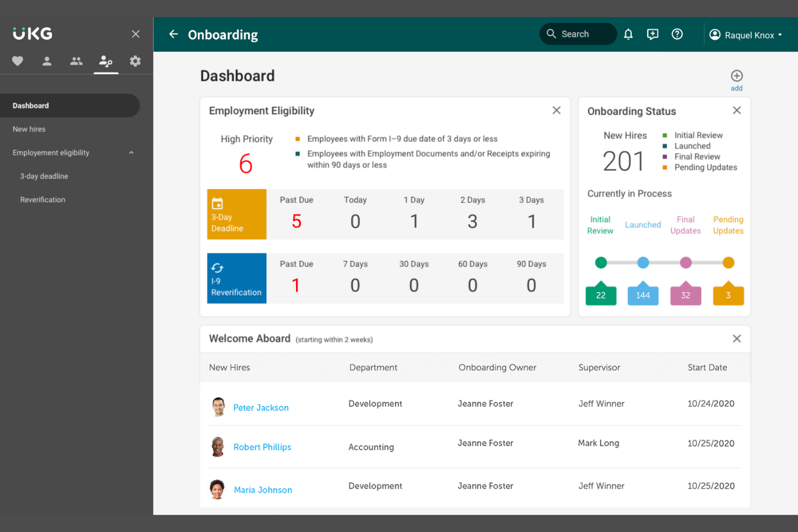Open the people group icon in the sidebar
The image size is (798, 532).
pos(76,61)
